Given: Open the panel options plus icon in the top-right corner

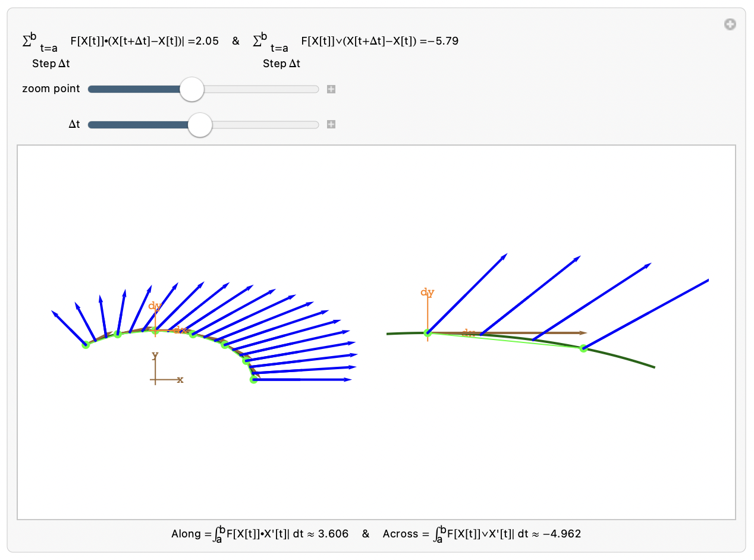Looking at the screenshot, I should click(730, 24).
